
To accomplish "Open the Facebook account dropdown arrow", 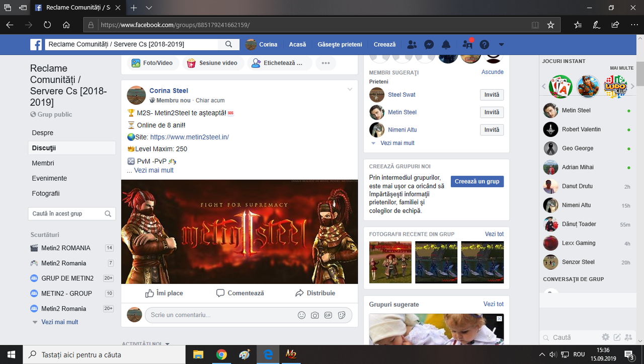I will point(501,45).
